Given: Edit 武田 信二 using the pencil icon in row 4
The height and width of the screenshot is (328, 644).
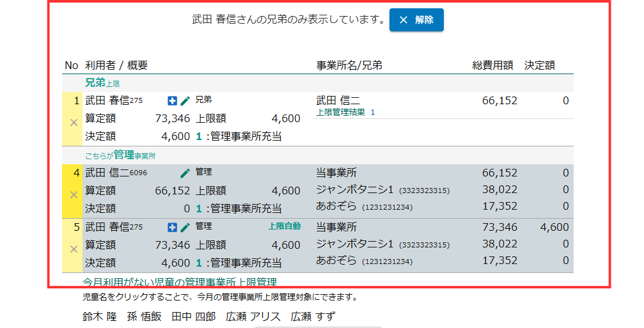Looking at the screenshot, I should [x=185, y=173].
